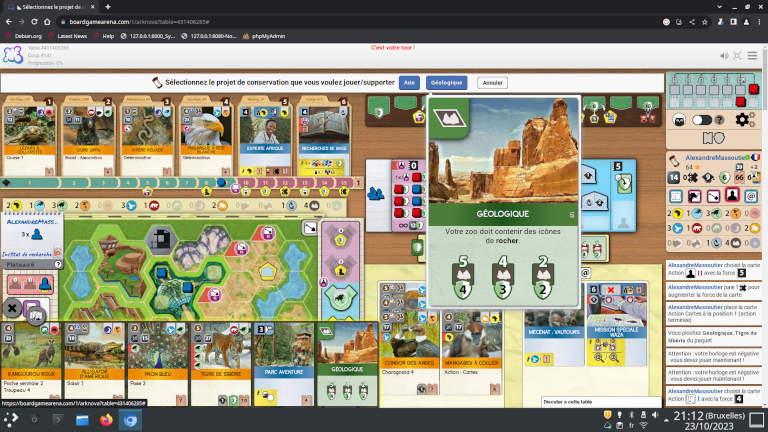Viewport: 768px width, 432px height.
Task: Click the Animals action card icon in player panel
Action: (695, 196)
